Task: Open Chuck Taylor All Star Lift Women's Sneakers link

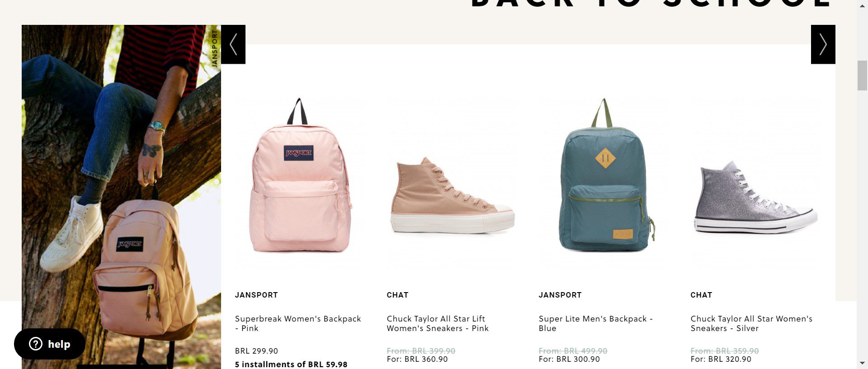Action: (438, 323)
